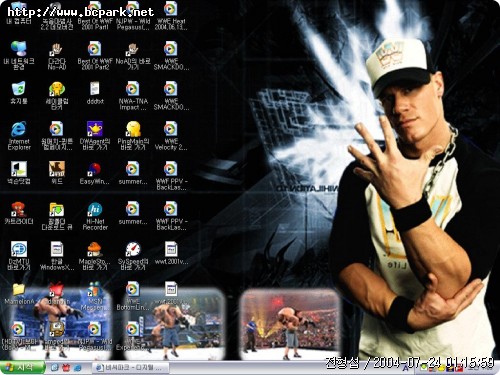Select the Best Of WWF 2001 Part2 file
500x375 pixels.
coord(95,55)
